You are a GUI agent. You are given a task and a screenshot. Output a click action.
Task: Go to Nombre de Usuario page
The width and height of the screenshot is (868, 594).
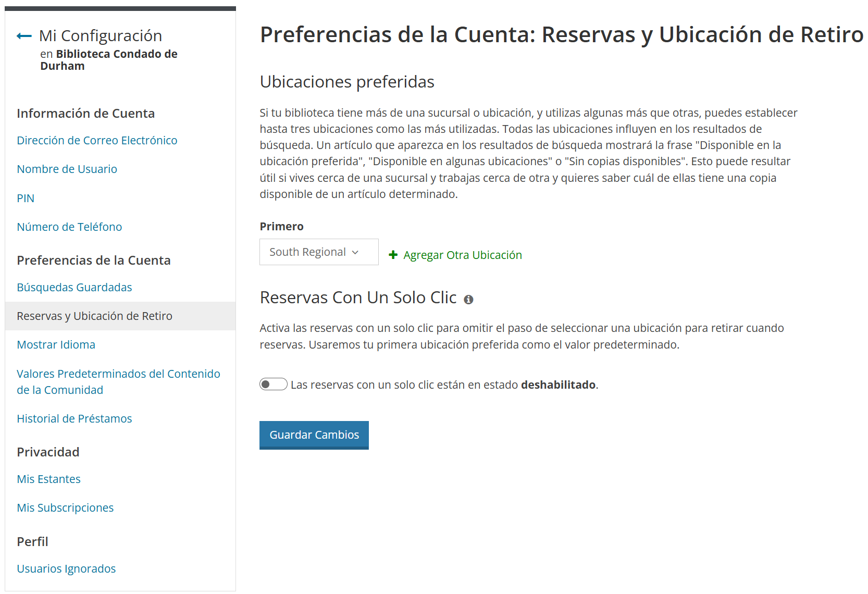pos(67,169)
